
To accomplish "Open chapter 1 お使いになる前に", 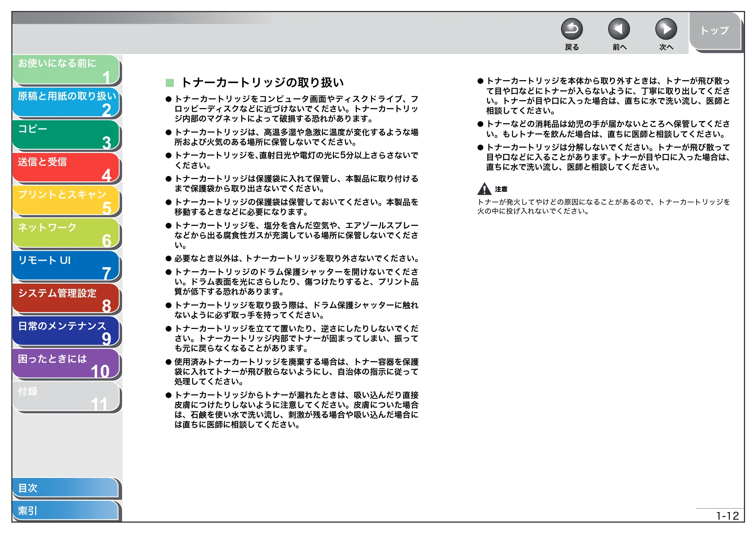I will tap(66, 69).
